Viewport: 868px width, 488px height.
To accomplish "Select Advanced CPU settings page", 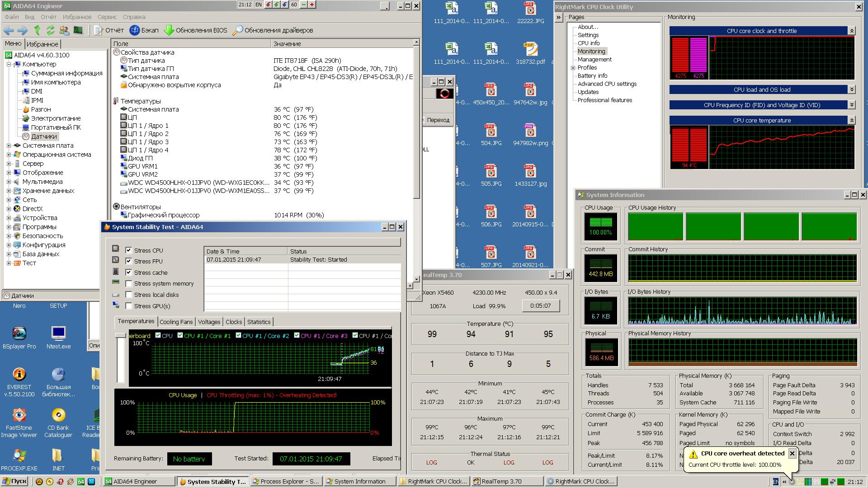I will coord(607,84).
